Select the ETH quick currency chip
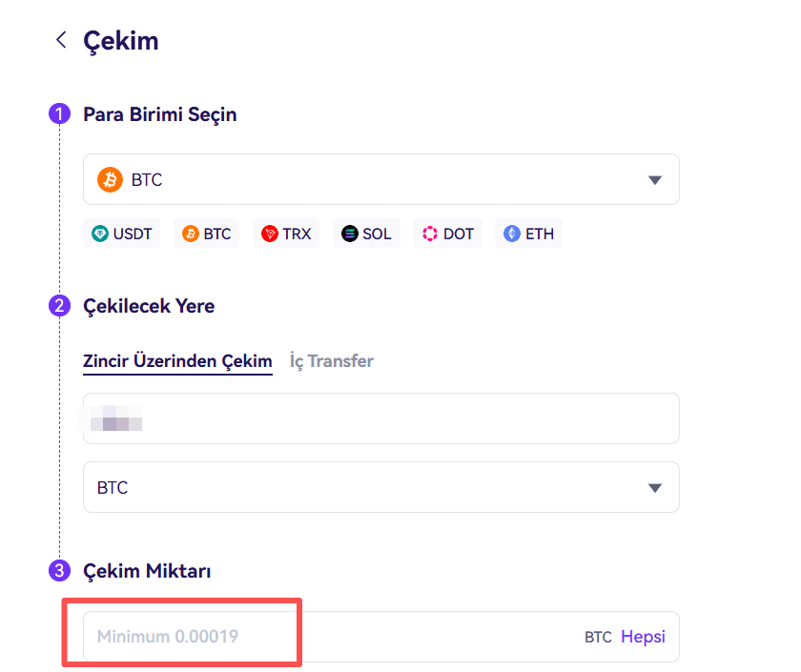The width and height of the screenshot is (801, 672). click(x=528, y=234)
